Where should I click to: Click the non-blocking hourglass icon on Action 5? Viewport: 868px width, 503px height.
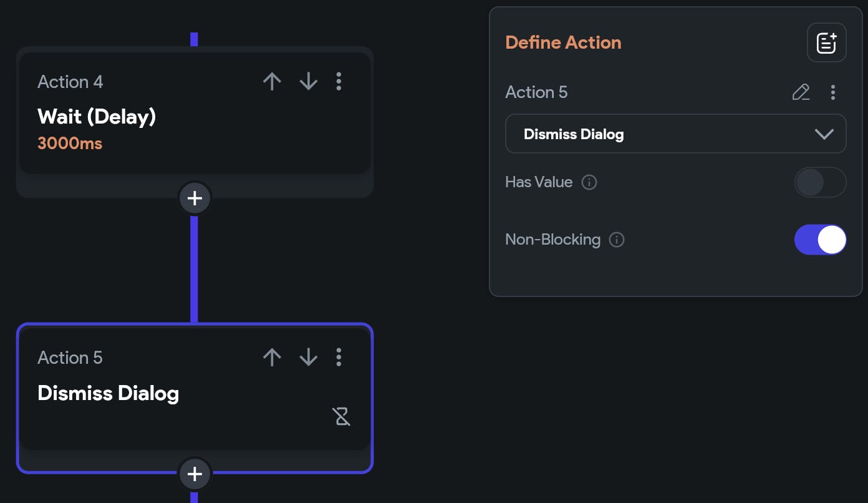point(342,416)
